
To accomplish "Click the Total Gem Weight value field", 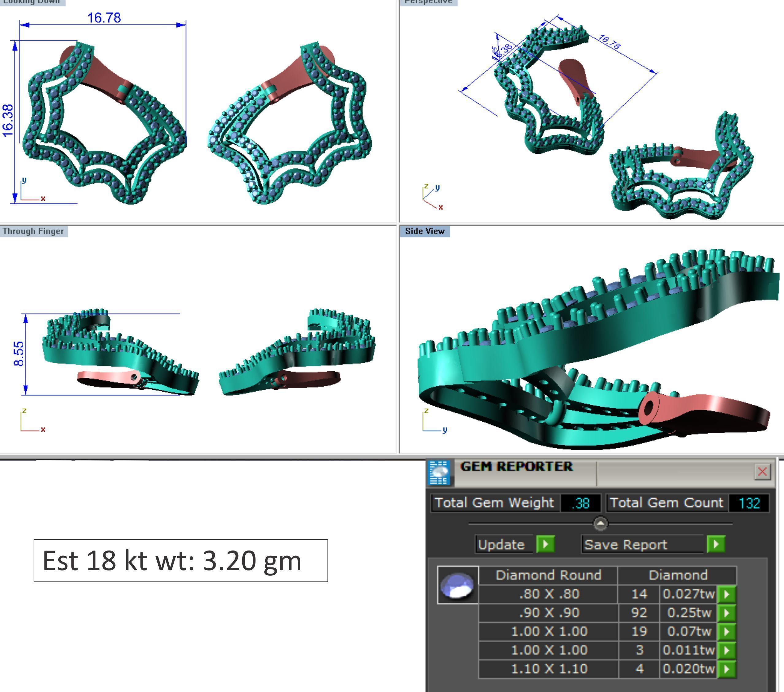I will click(x=580, y=503).
